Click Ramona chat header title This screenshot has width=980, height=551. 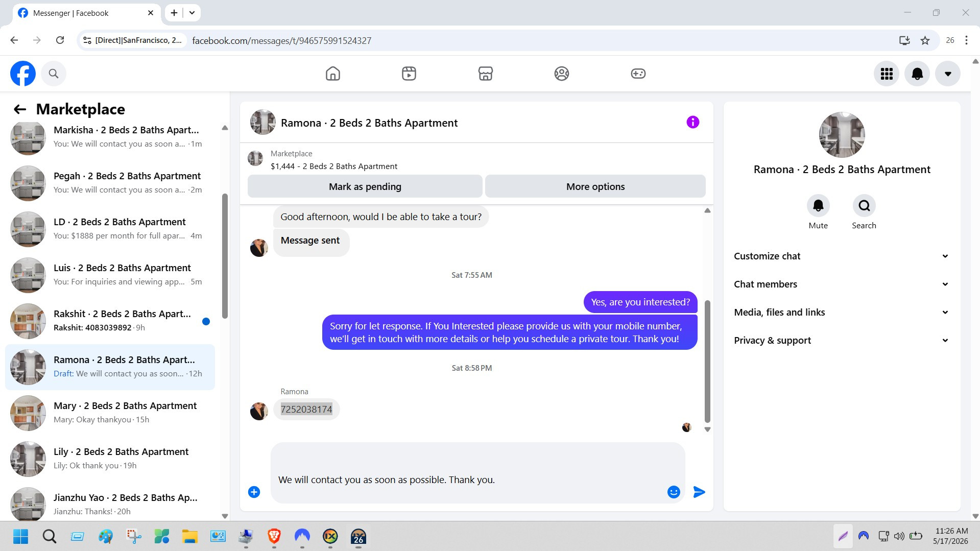(x=369, y=123)
